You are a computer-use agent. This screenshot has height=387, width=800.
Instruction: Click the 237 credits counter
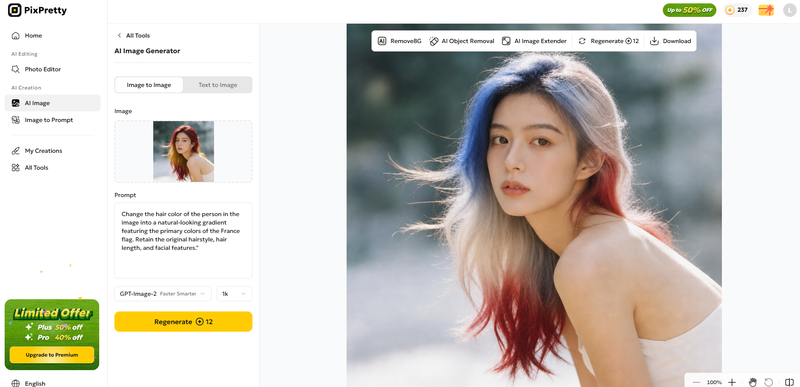[737, 10]
